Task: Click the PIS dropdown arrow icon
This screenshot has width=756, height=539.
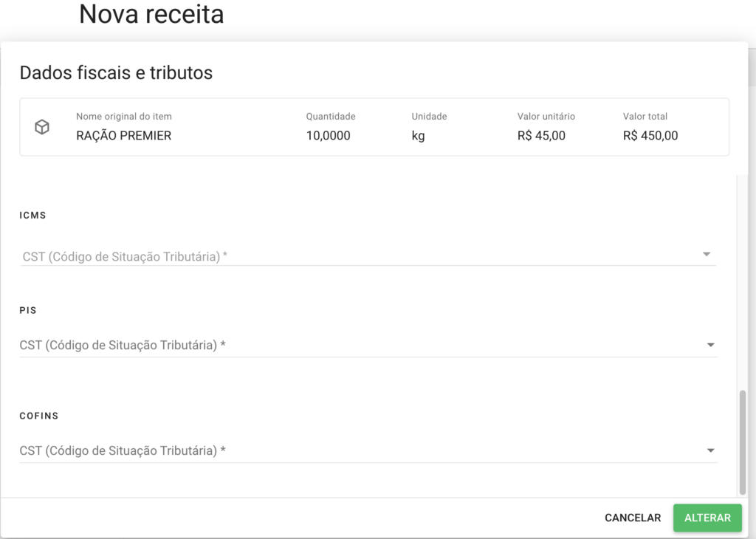Action: point(710,344)
